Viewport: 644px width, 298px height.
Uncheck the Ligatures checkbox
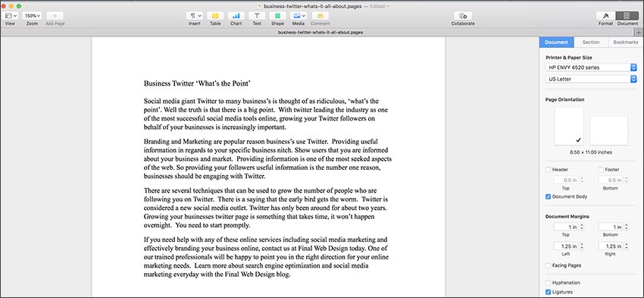pos(549,292)
